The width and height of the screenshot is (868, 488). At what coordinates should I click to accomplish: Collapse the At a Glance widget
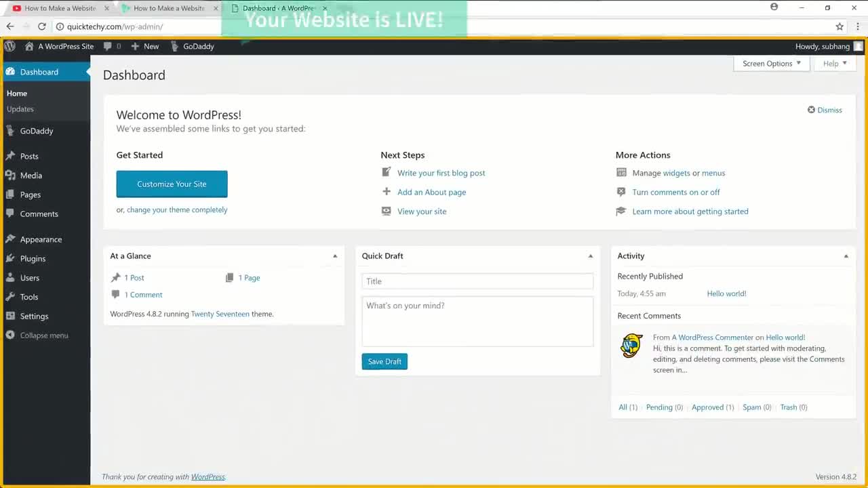[335, 256]
